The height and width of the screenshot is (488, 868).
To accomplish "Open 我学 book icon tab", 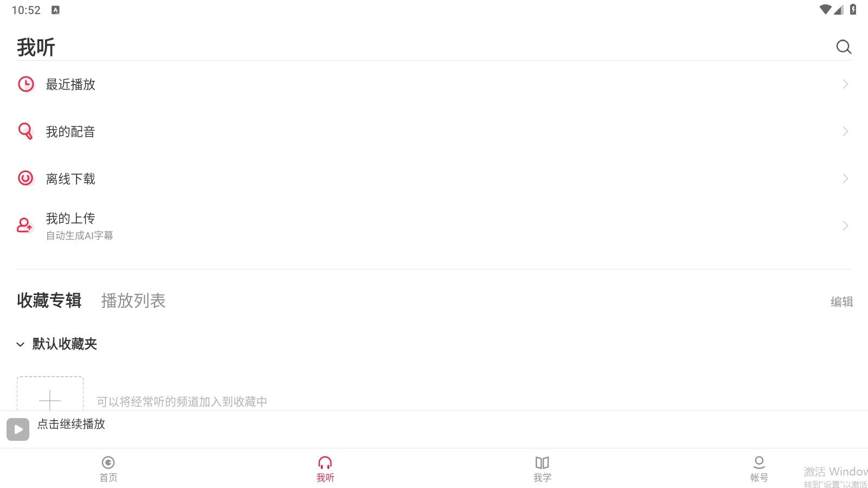I will tap(542, 463).
